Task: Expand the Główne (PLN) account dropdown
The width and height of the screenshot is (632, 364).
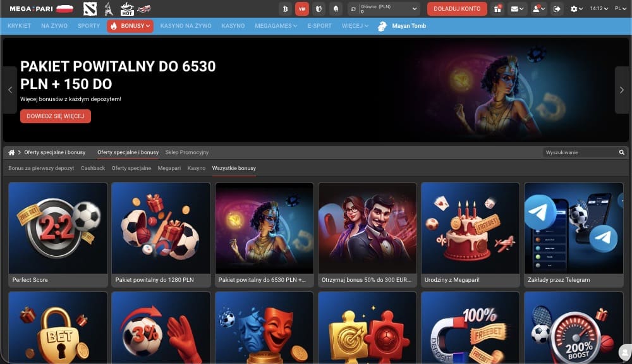Action: pyautogui.click(x=415, y=9)
